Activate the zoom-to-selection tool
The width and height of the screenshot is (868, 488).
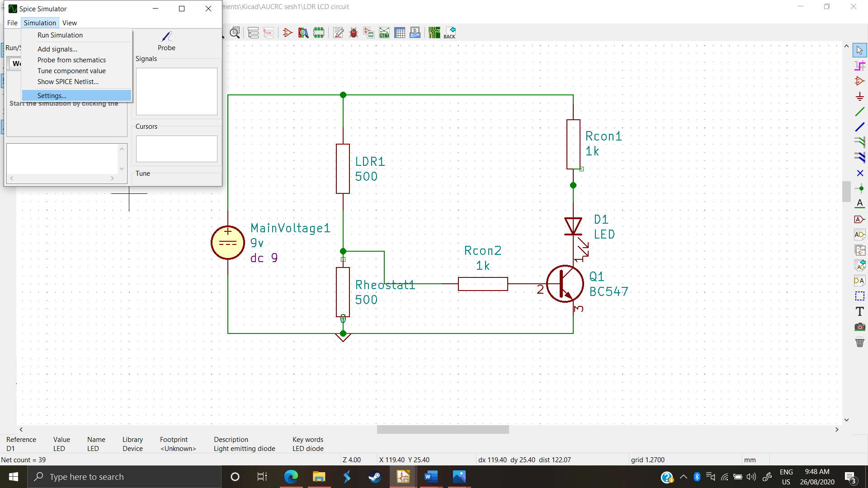[235, 33]
